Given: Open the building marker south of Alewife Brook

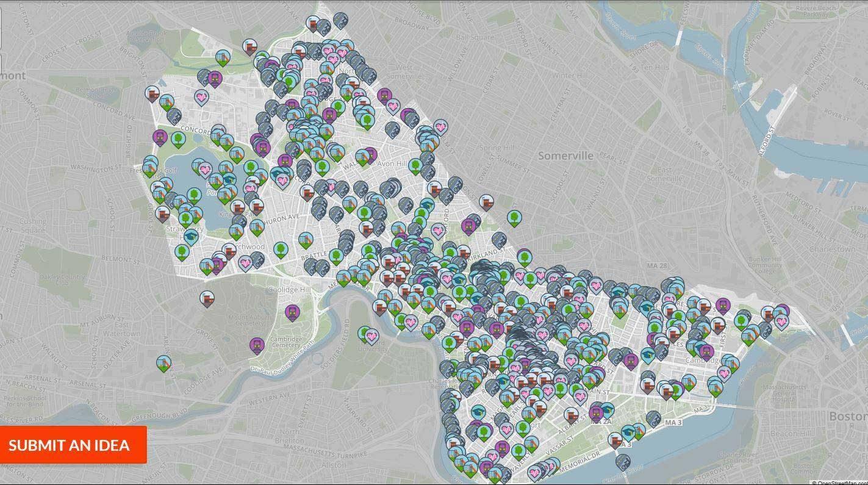Looking at the screenshot, I should tap(249, 46).
